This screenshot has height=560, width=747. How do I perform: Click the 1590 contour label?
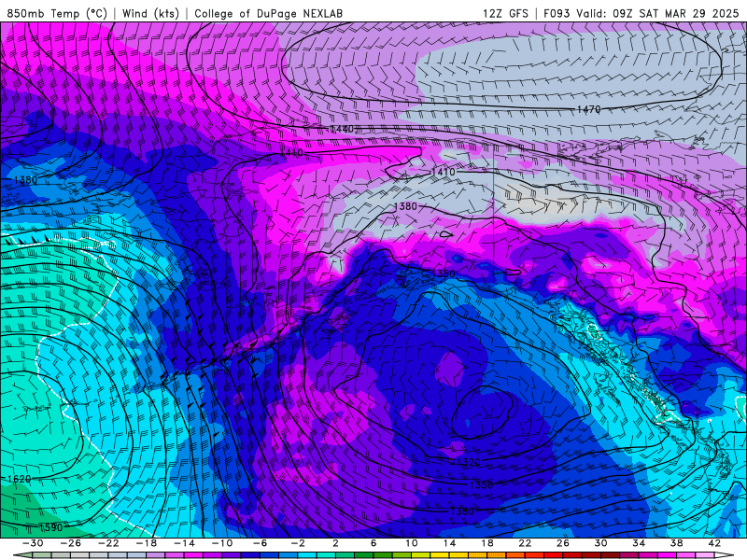click(x=50, y=527)
